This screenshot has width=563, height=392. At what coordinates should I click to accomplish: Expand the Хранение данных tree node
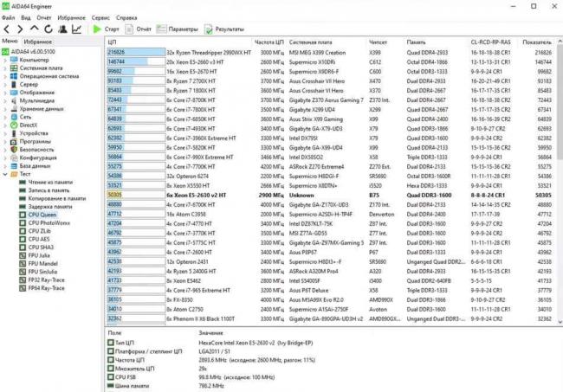point(5,109)
